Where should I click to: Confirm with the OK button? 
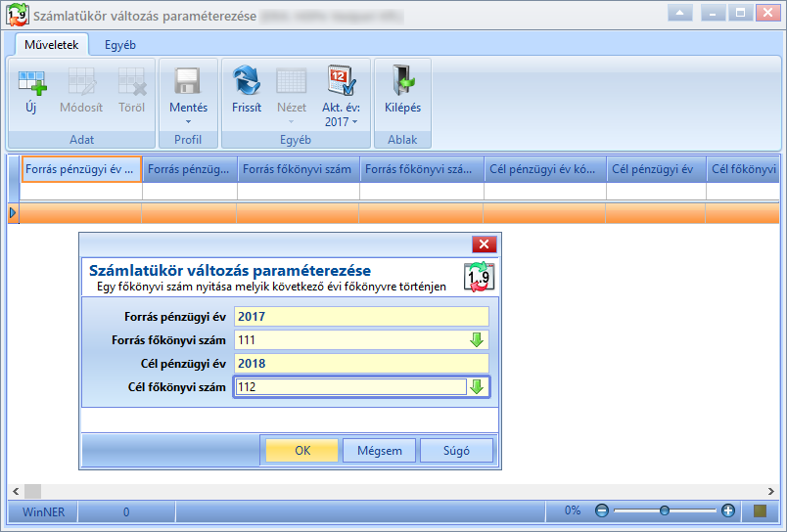(x=302, y=450)
